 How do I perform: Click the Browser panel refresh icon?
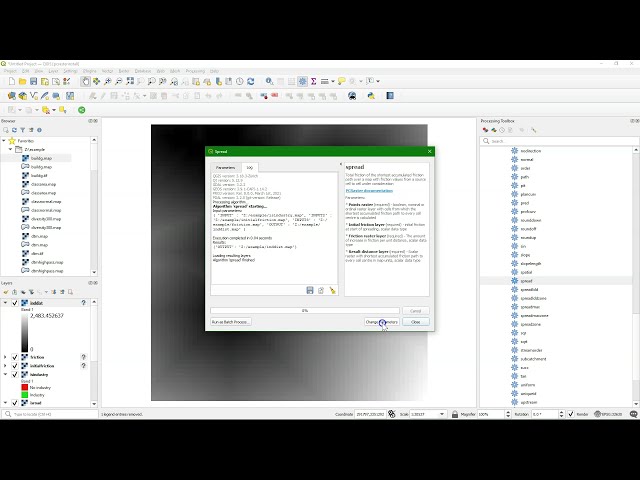point(14,130)
